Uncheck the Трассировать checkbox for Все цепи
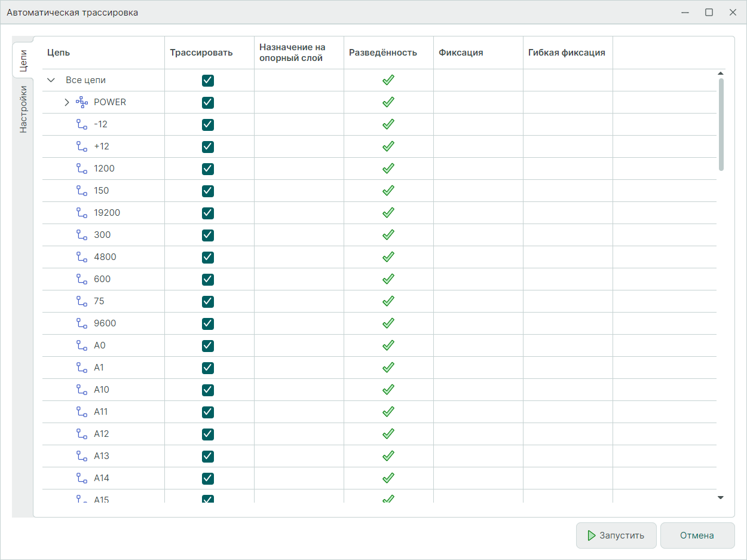This screenshot has width=747, height=560. coord(208,80)
